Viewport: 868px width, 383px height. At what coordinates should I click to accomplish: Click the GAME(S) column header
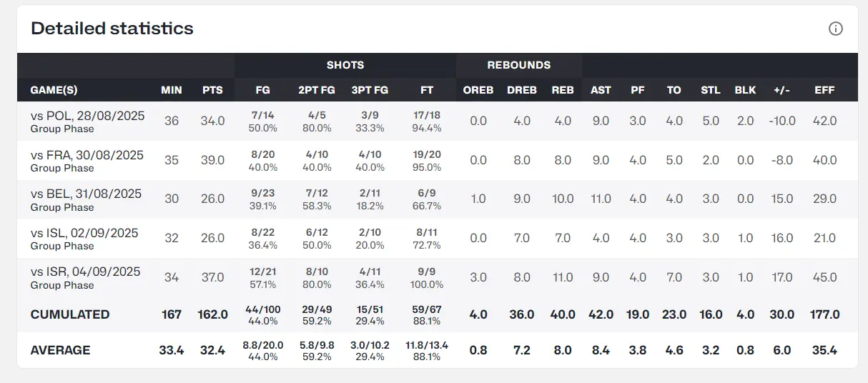coord(54,90)
